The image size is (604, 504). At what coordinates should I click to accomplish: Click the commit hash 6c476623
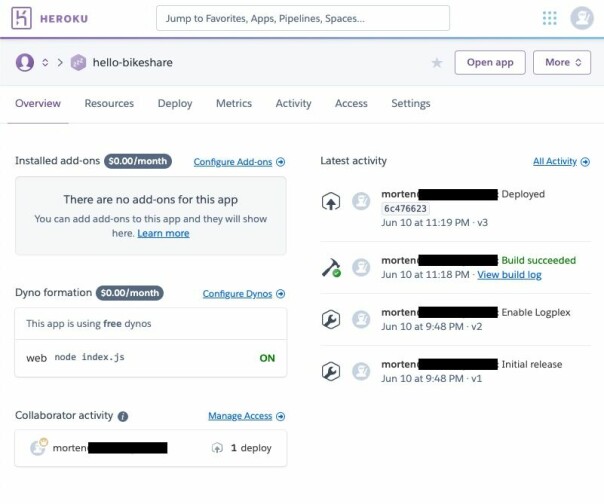coord(405,208)
